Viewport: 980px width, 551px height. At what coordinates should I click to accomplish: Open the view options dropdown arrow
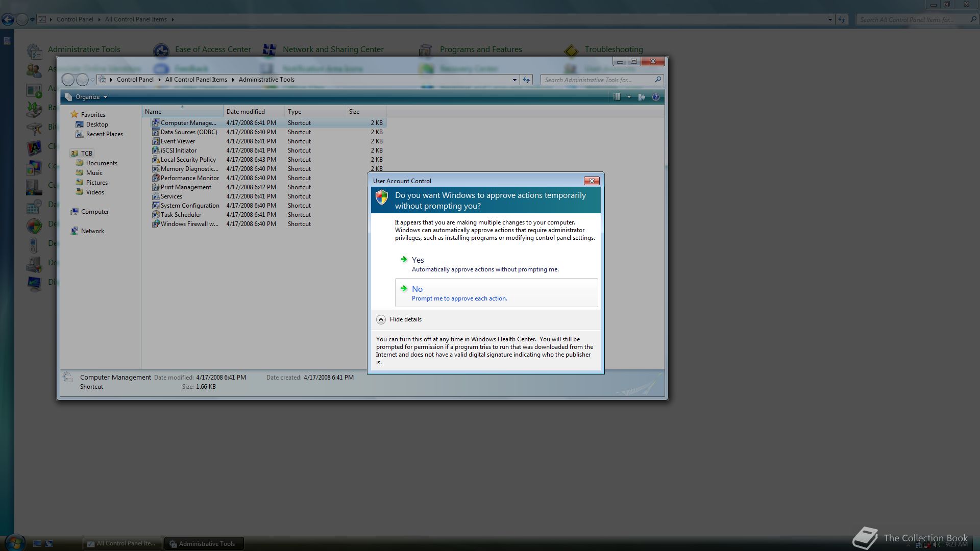click(x=629, y=97)
